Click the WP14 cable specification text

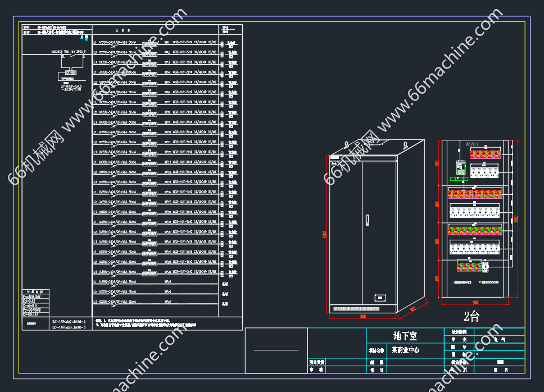click(194, 172)
